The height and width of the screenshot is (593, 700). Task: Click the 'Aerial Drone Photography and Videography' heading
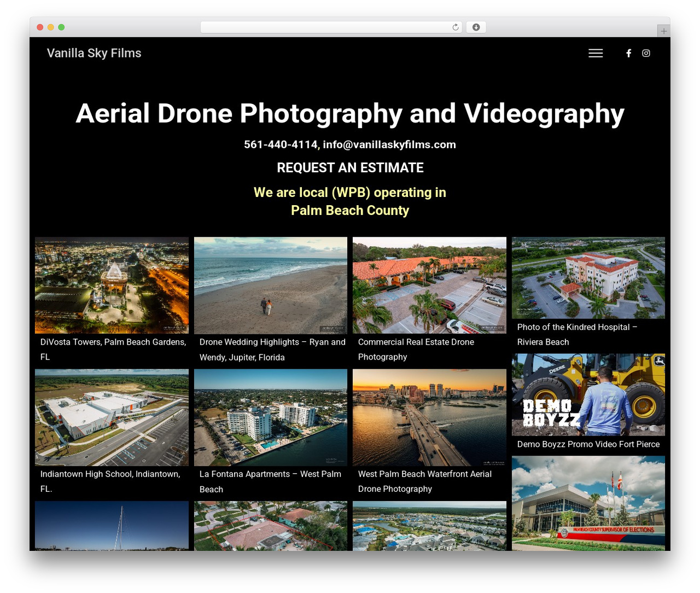click(350, 113)
